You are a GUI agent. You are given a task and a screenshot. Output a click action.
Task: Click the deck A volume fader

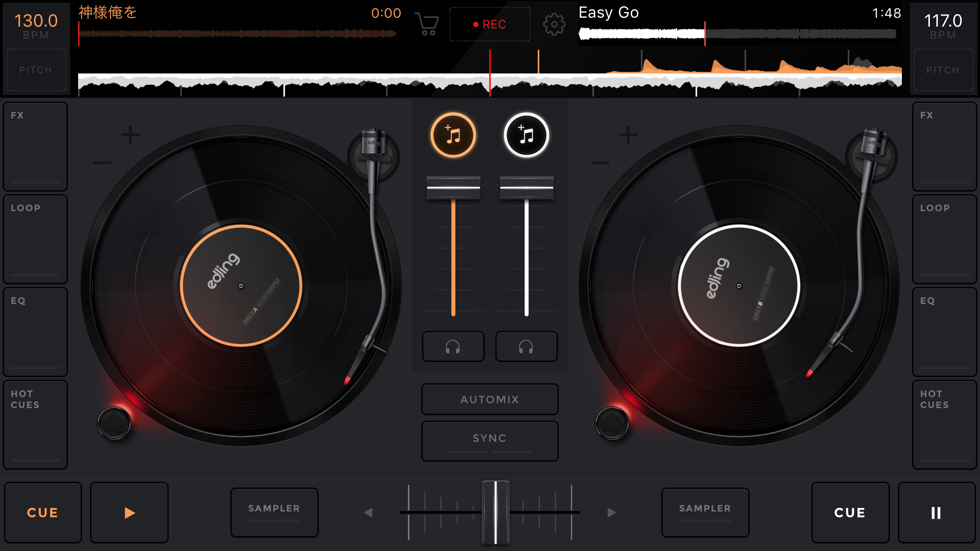(x=453, y=188)
